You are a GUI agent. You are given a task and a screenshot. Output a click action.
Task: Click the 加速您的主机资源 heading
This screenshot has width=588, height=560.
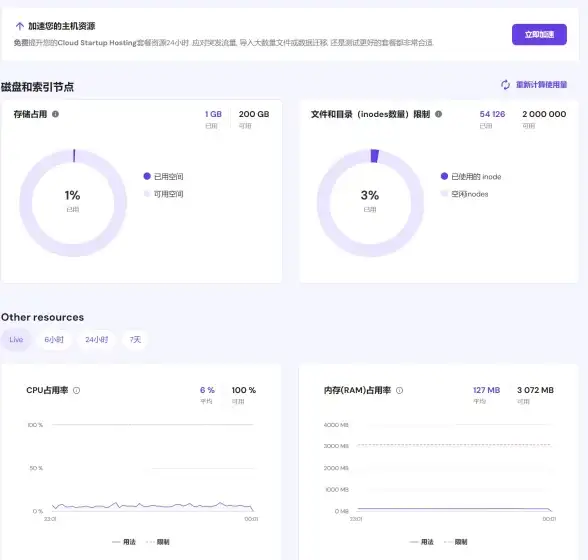(62, 26)
